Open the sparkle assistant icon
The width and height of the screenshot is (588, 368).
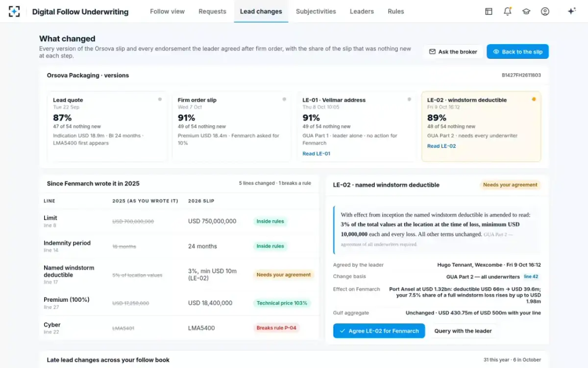pos(571,11)
